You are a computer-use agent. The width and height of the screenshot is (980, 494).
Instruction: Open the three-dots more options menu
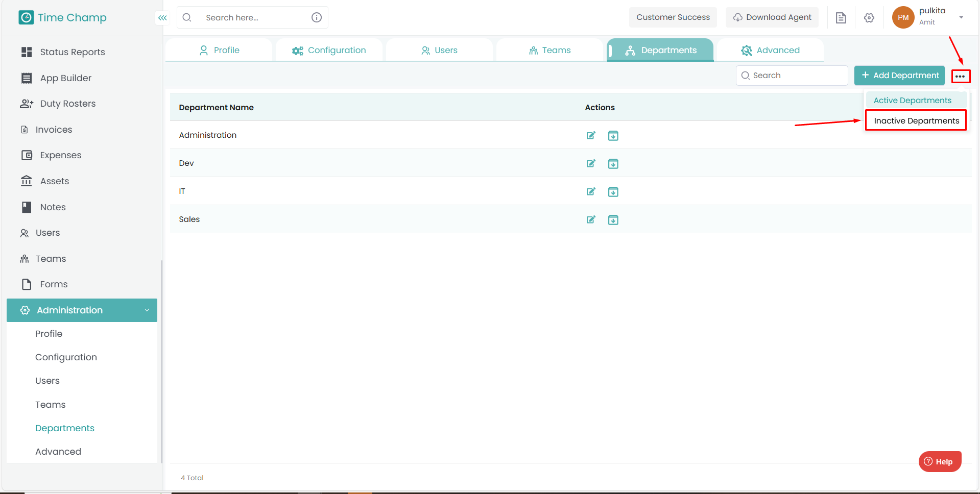point(960,76)
